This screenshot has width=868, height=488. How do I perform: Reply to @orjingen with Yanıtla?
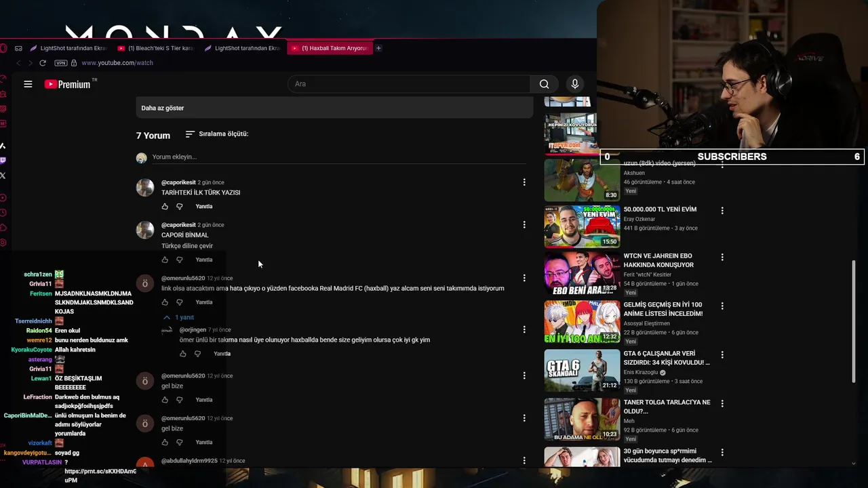(x=222, y=354)
